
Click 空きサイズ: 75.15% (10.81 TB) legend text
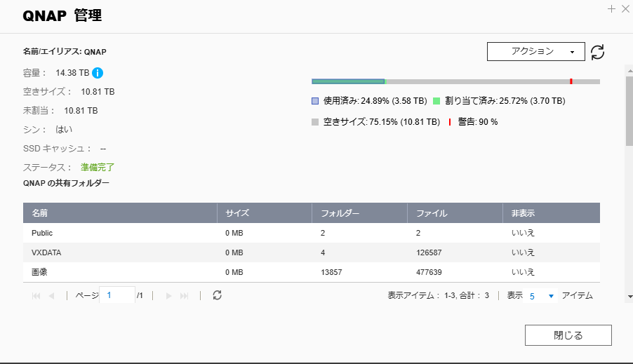(x=382, y=122)
